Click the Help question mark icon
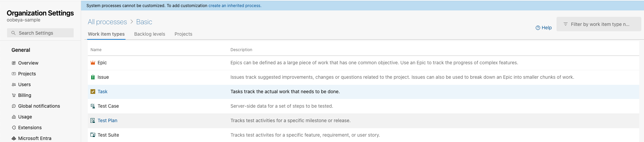 coord(538,28)
